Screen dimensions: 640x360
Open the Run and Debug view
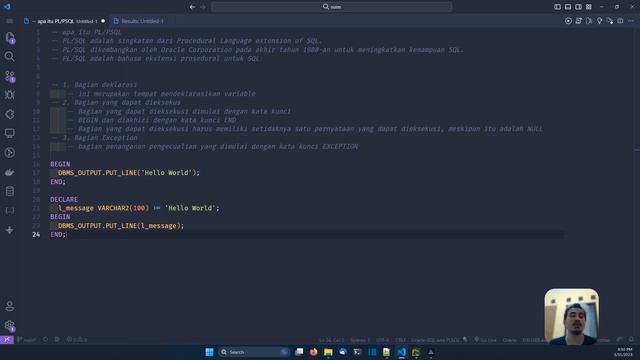tap(10, 95)
